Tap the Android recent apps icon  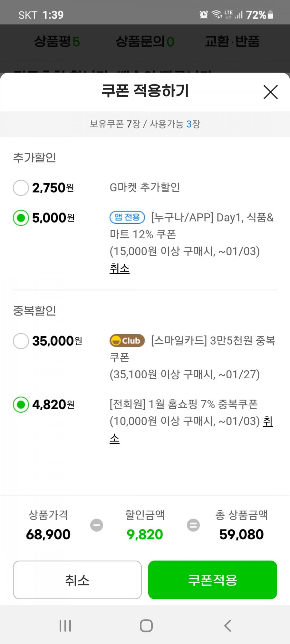(65, 626)
